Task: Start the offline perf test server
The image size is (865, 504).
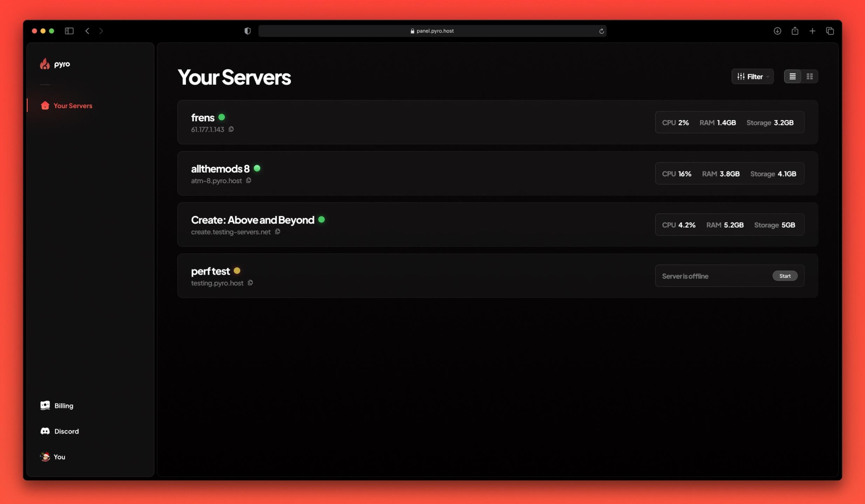Action: point(784,275)
